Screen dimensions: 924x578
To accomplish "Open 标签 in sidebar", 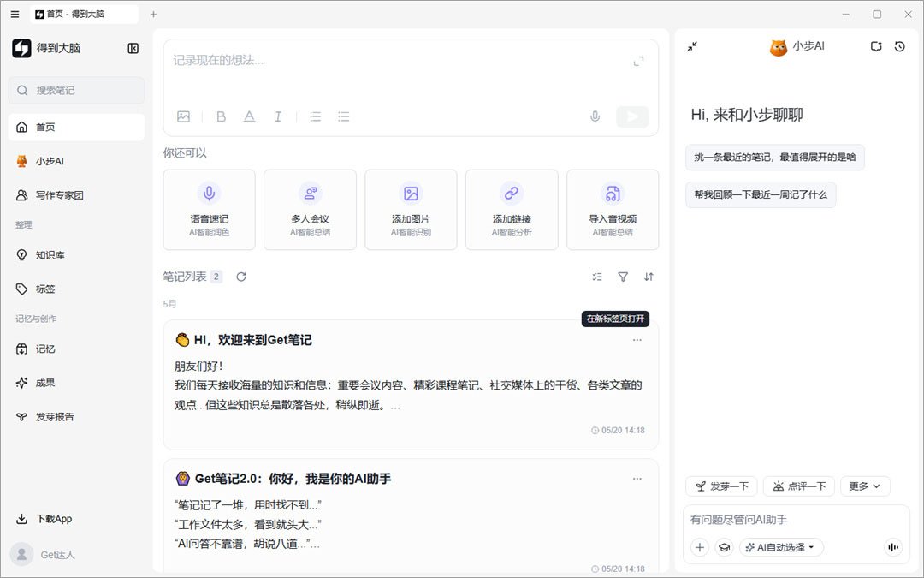I will (76, 289).
